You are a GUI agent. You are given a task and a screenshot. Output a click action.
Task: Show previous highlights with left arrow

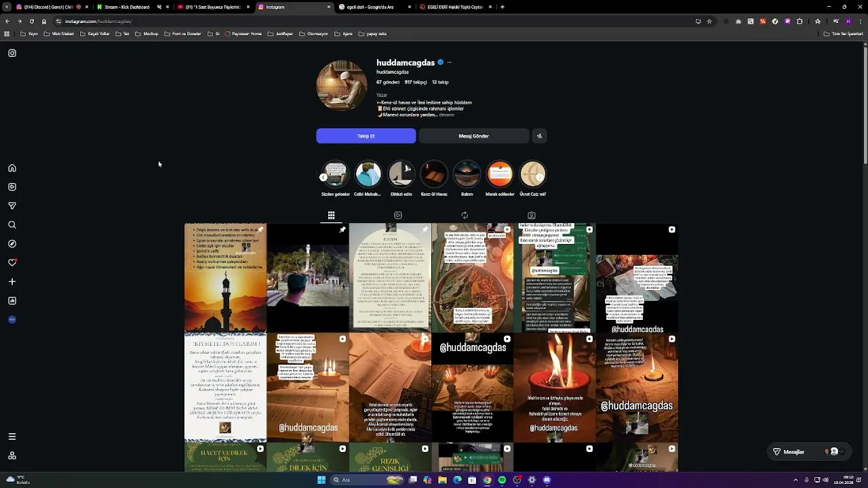pyautogui.click(x=323, y=178)
